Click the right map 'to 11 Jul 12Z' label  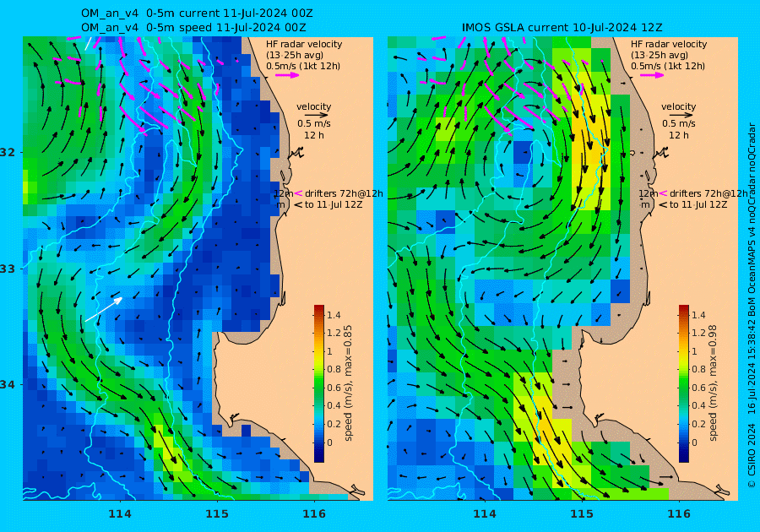tap(698, 204)
